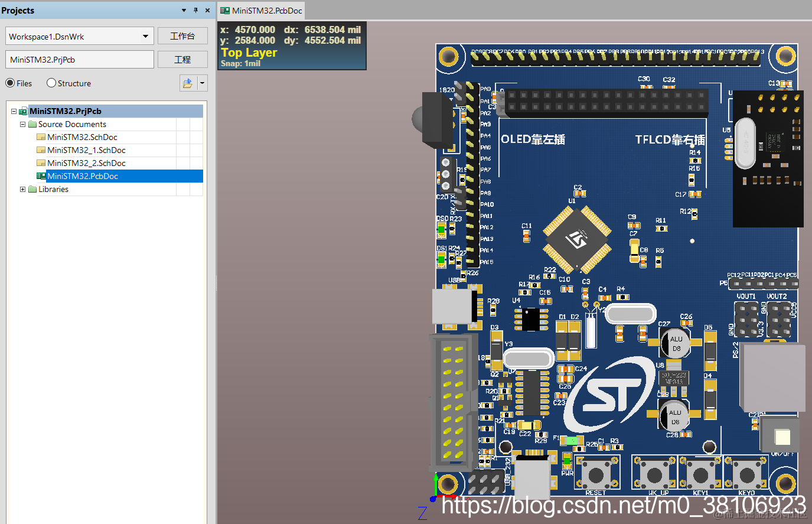Close the Projects panel with X icon
The height and width of the screenshot is (524, 812).
207,10
